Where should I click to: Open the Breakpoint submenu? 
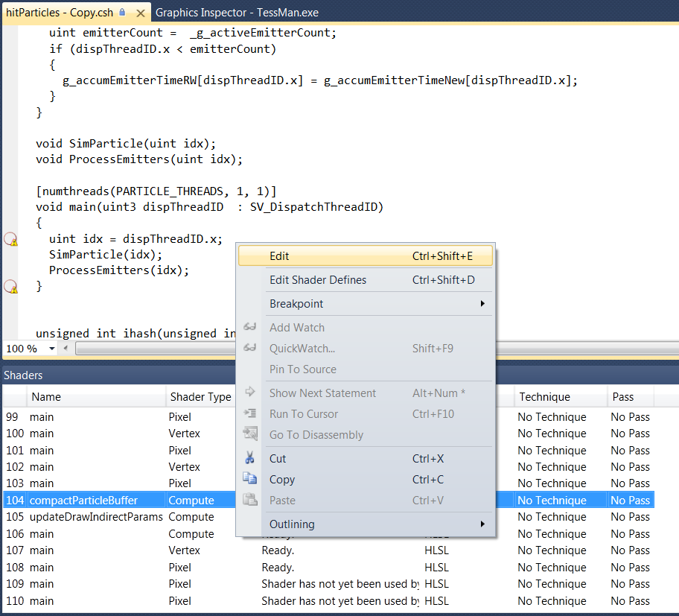(366, 304)
